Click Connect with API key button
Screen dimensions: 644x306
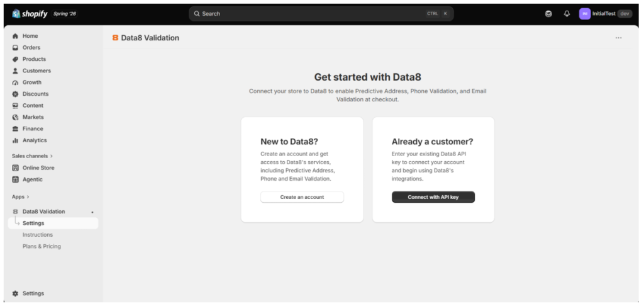[433, 197]
